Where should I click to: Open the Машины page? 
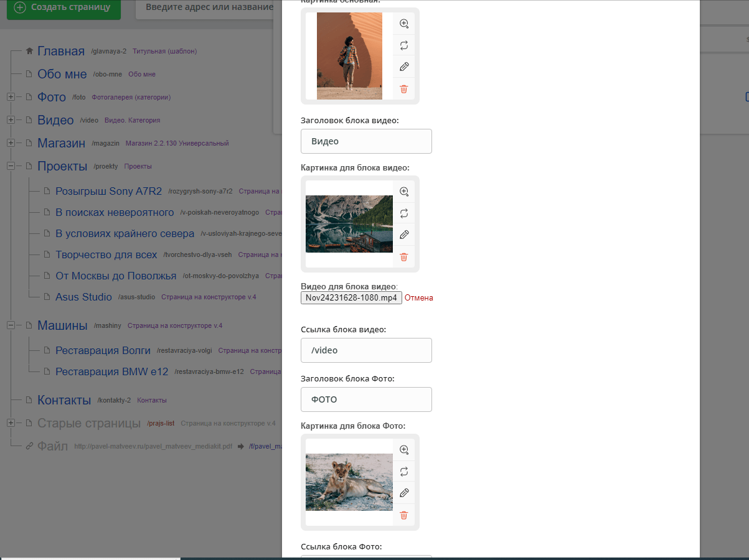coord(62,325)
